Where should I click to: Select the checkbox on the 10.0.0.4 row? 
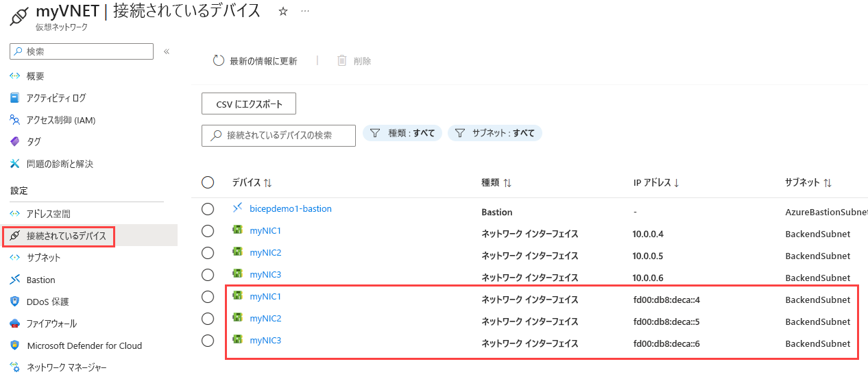208,231
